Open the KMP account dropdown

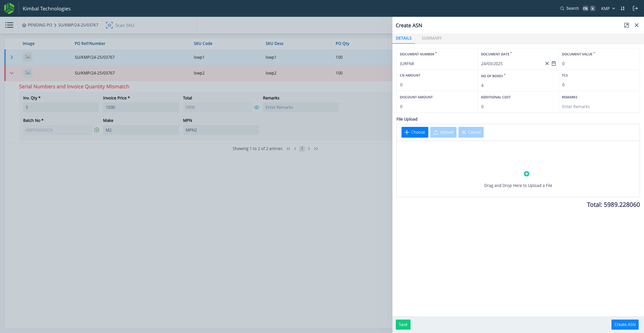click(608, 8)
